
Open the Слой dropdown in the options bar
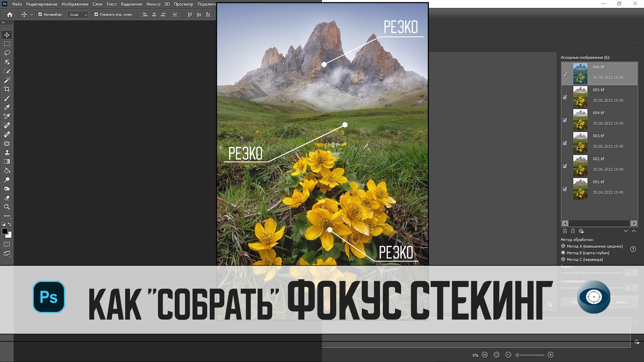pyautogui.click(x=78, y=15)
